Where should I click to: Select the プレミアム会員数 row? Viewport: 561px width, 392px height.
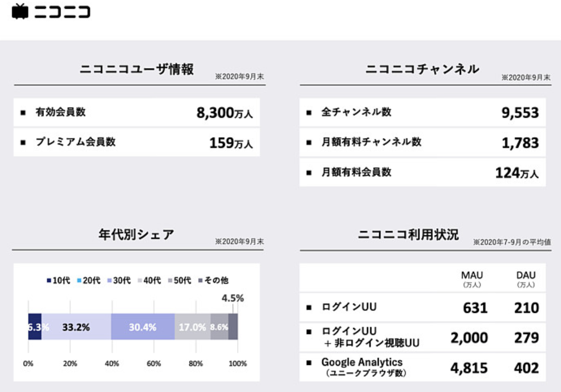tap(136, 143)
